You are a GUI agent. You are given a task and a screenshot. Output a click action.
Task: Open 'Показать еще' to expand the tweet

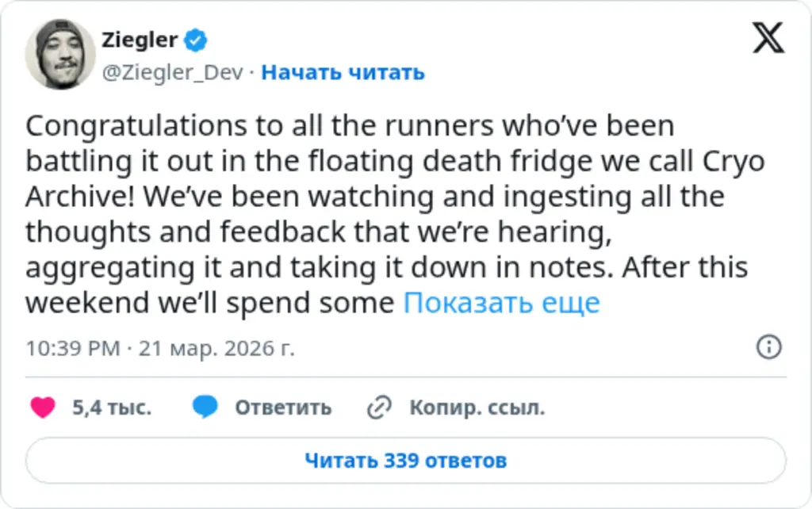(x=501, y=302)
